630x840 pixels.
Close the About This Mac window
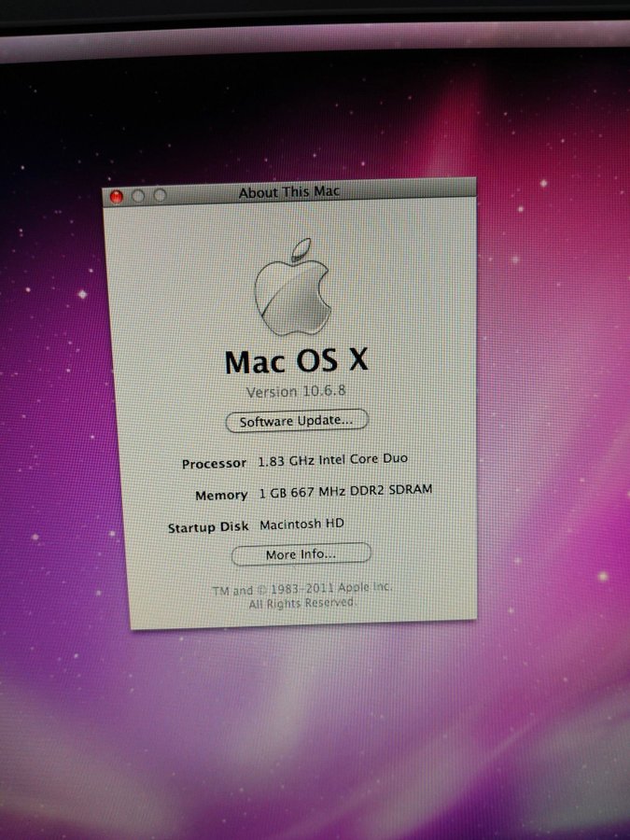tap(117, 197)
